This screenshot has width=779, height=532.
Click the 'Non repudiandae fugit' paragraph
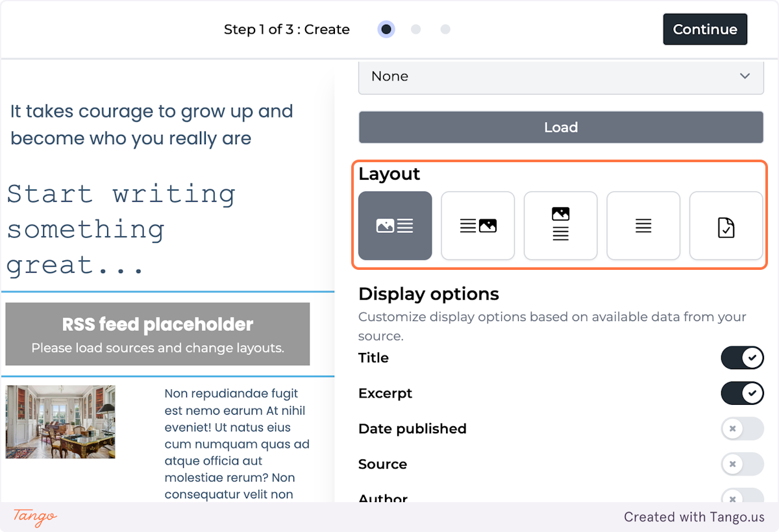pos(237,444)
